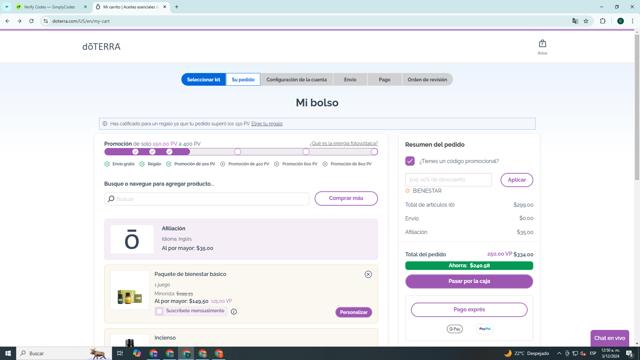Go back in the browser
This screenshot has width=640, height=360.
coord(7,21)
